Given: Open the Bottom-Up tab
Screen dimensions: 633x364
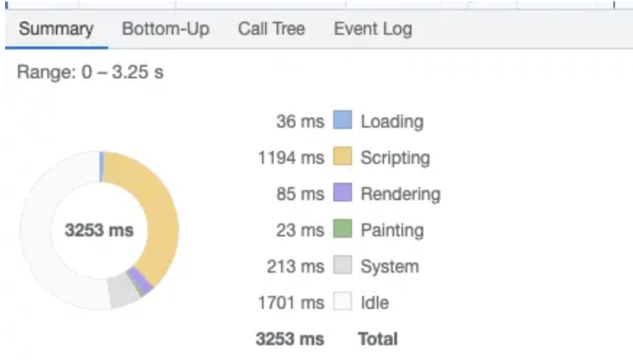Looking at the screenshot, I should tap(166, 30).
